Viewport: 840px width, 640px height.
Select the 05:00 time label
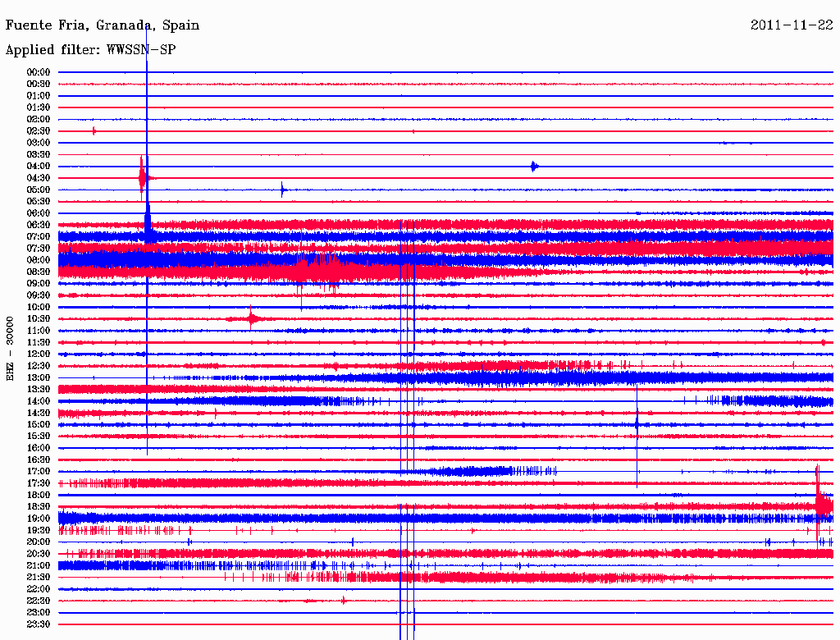pyautogui.click(x=39, y=190)
